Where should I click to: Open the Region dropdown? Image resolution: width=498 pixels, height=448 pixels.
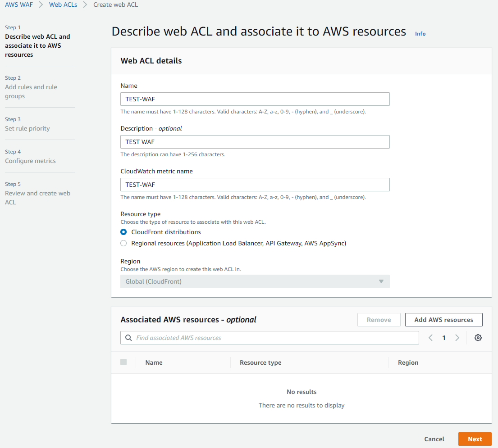[x=255, y=281]
